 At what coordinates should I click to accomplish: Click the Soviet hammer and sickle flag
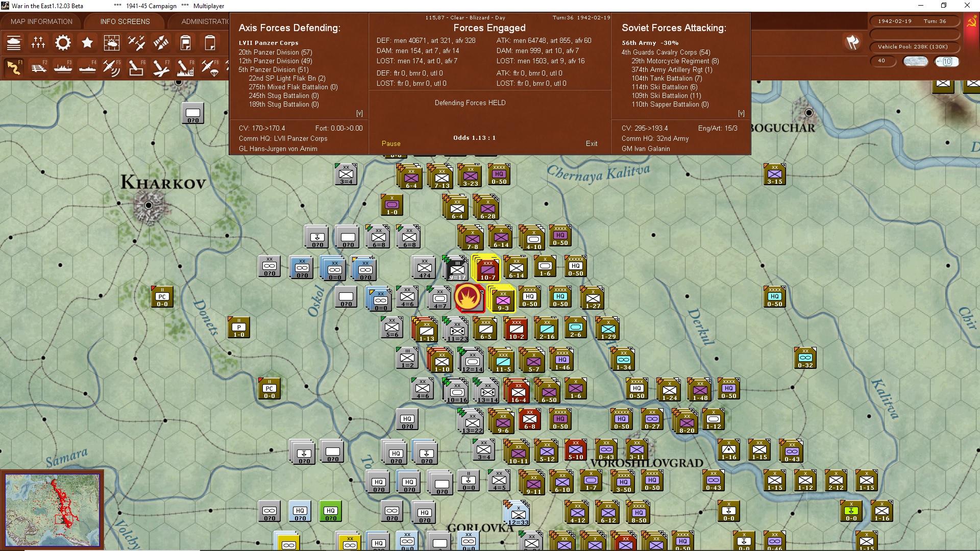pyautogui.click(x=971, y=22)
